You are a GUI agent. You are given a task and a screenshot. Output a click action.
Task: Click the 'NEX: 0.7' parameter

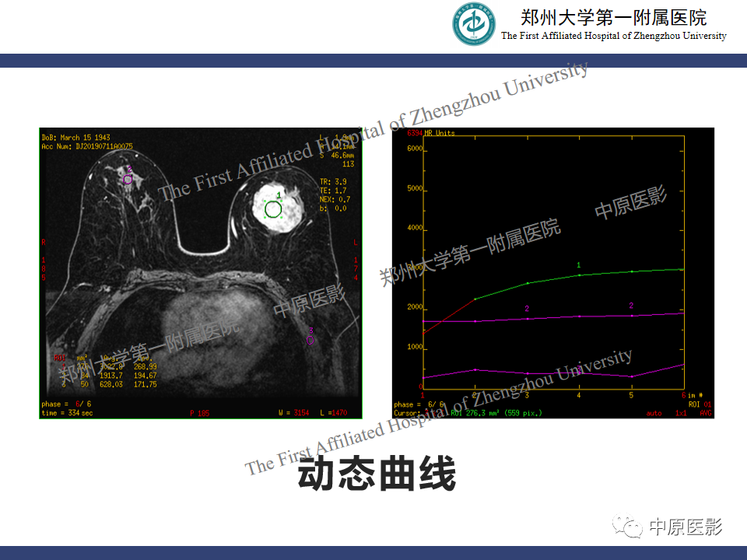(335, 199)
